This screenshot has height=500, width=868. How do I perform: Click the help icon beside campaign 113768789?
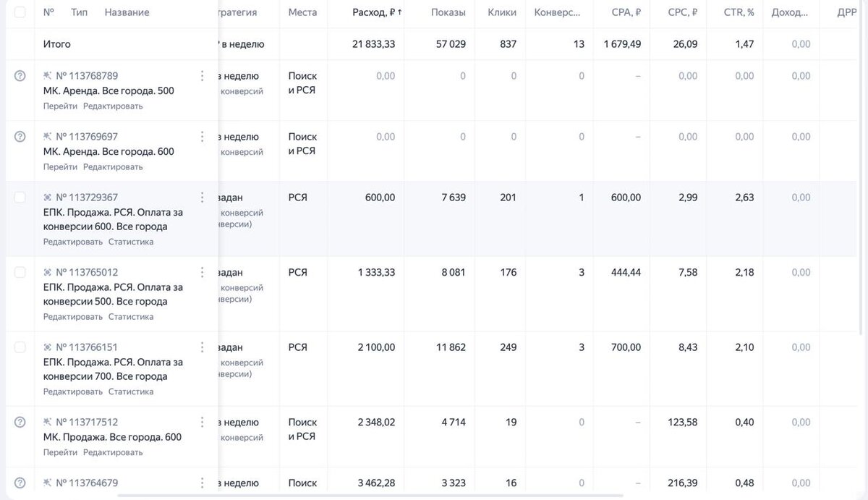coord(20,76)
